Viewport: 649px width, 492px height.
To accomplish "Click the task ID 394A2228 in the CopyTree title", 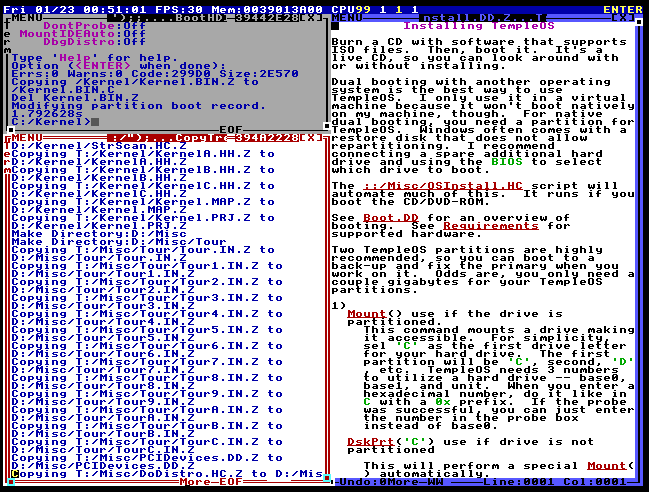I will (x=267, y=138).
